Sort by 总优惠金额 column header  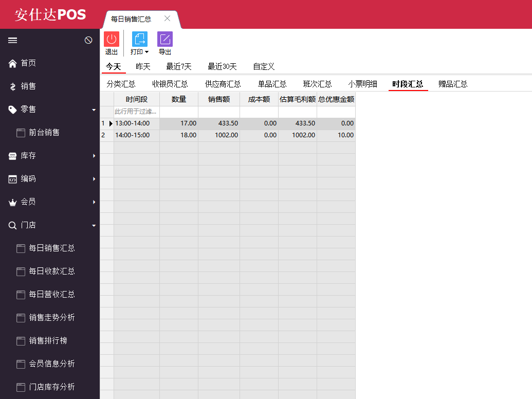pos(336,99)
